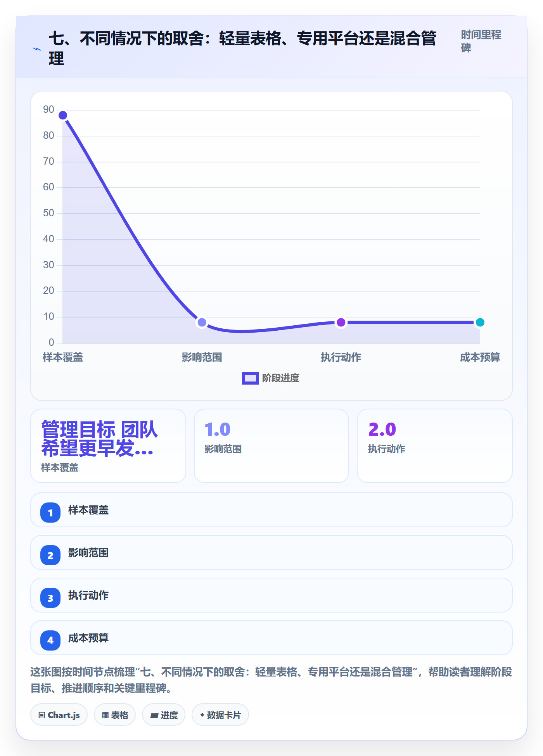Select the 1.0 影响范围 data card
Screen dimensions: 543x756
[271, 445]
